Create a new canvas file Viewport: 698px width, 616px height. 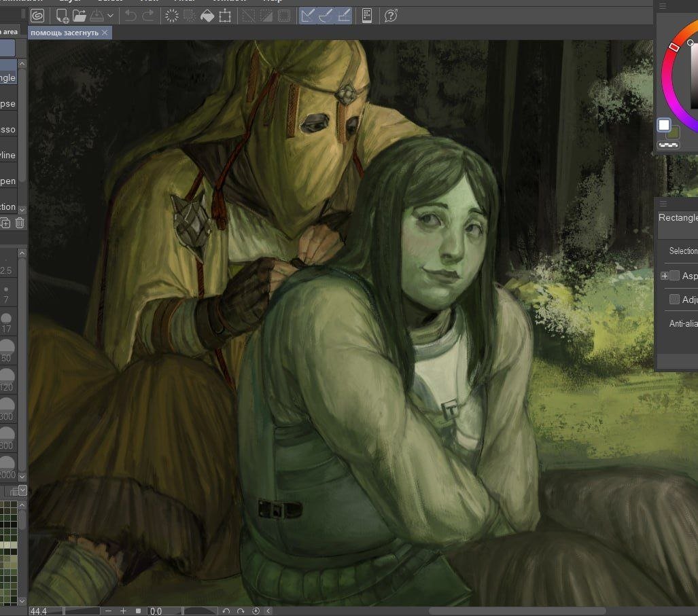[62, 16]
